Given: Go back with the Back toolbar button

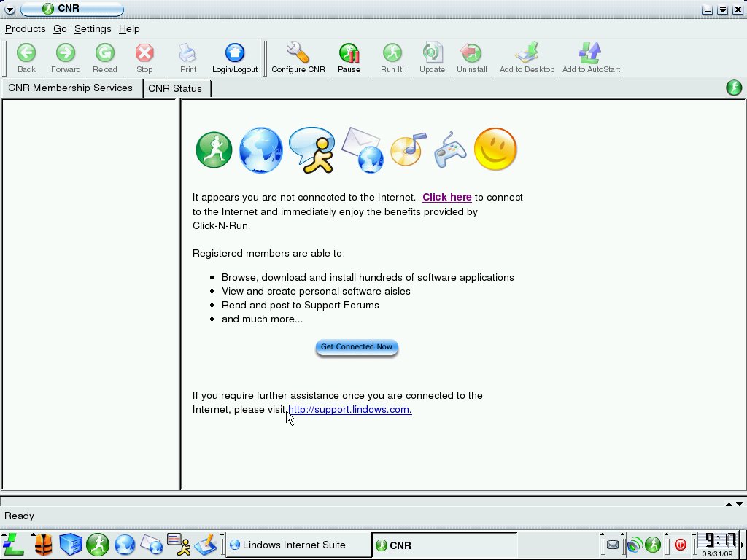Looking at the screenshot, I should click(26, 58).
